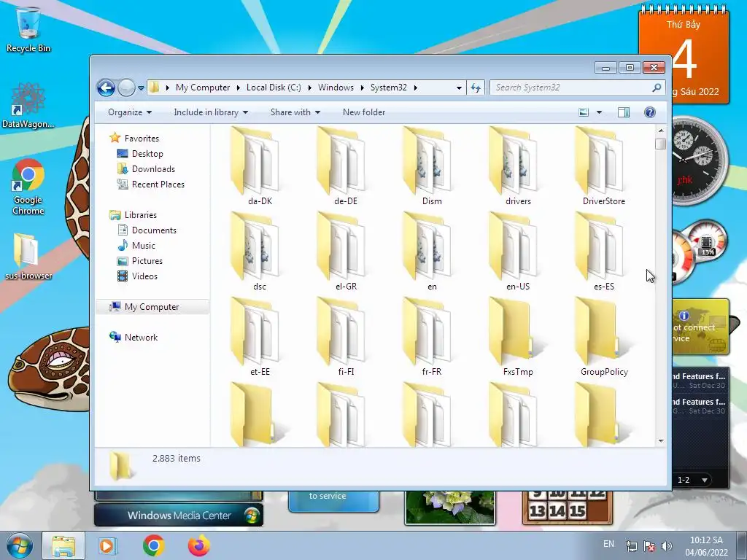Open Recycle Bin on desktop
747x560 pixels.
coord(28,30)
